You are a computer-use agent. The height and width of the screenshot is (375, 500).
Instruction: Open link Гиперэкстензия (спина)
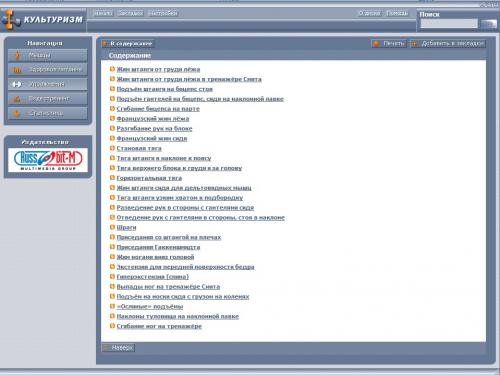[x=153, y=277]
